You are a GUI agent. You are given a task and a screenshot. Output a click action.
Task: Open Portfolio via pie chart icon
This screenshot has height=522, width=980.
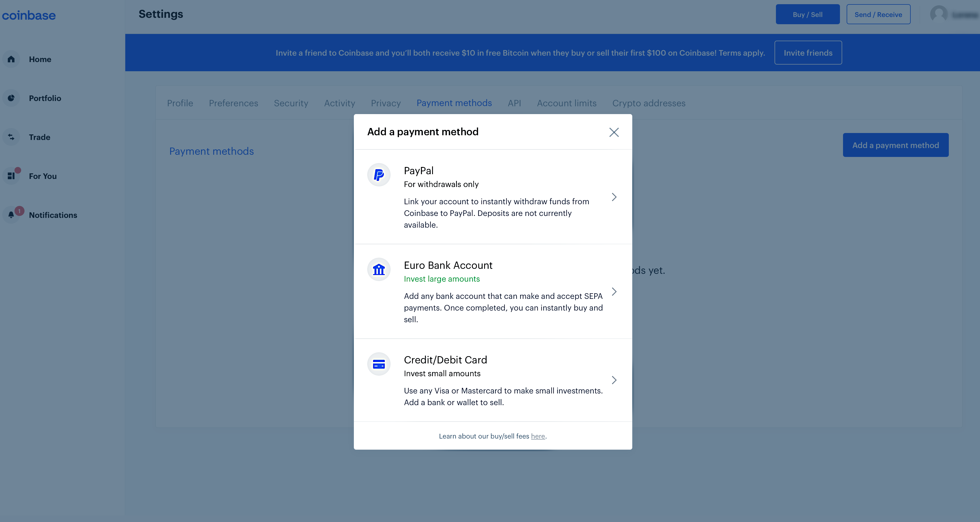pos(11,98)
